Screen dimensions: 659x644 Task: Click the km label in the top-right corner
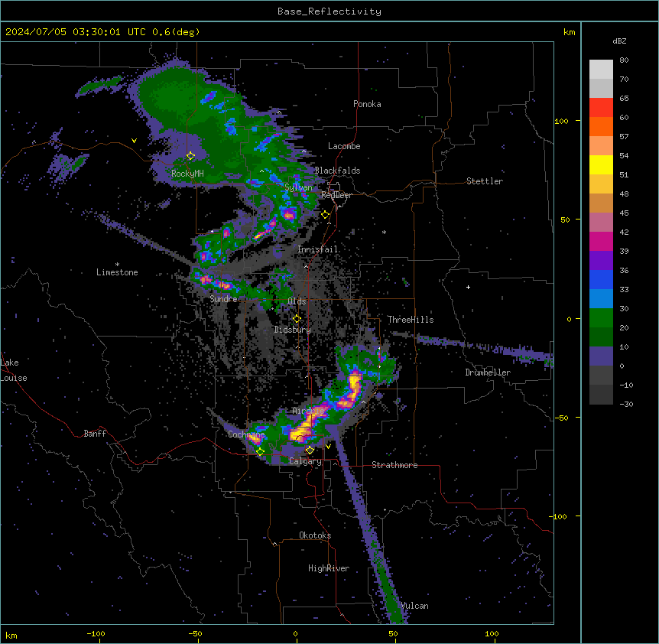(x=569, y=32)
